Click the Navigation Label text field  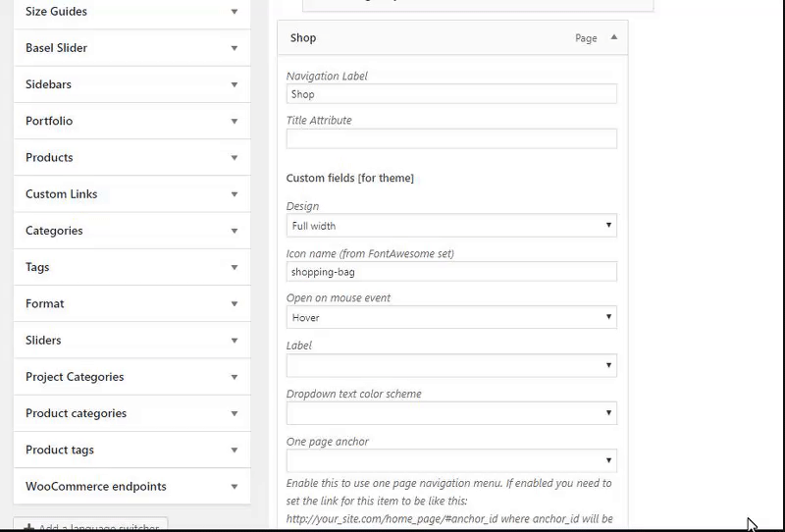pyautogui.click(x=451, y=94)
